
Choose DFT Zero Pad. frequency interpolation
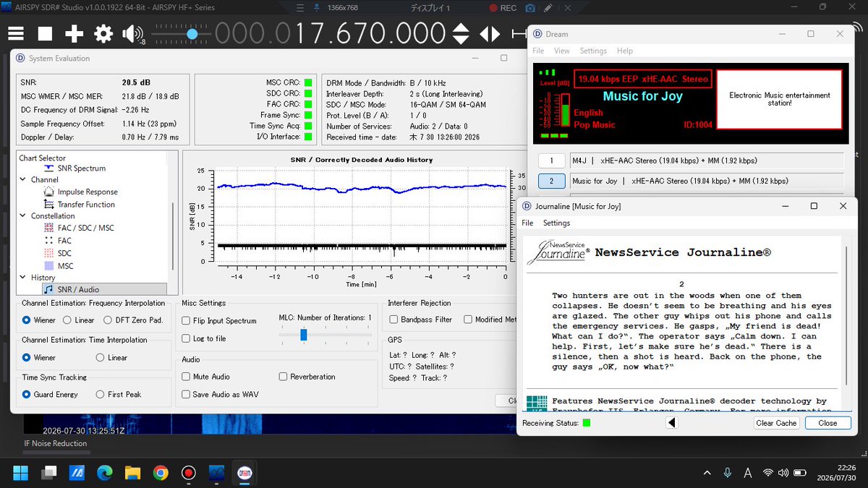click(x=133, y=320)
